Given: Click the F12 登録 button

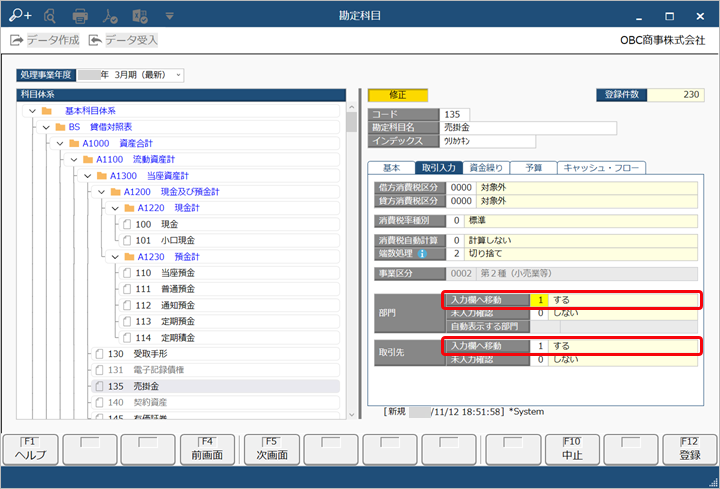Looking at the screenshot, I should tap(690, 450).
